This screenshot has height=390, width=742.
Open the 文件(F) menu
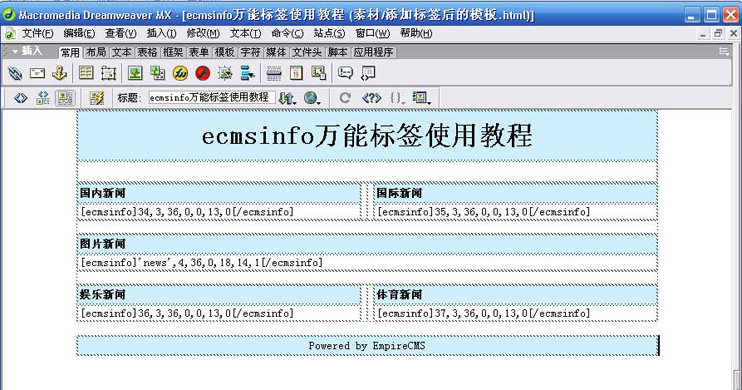37,33
